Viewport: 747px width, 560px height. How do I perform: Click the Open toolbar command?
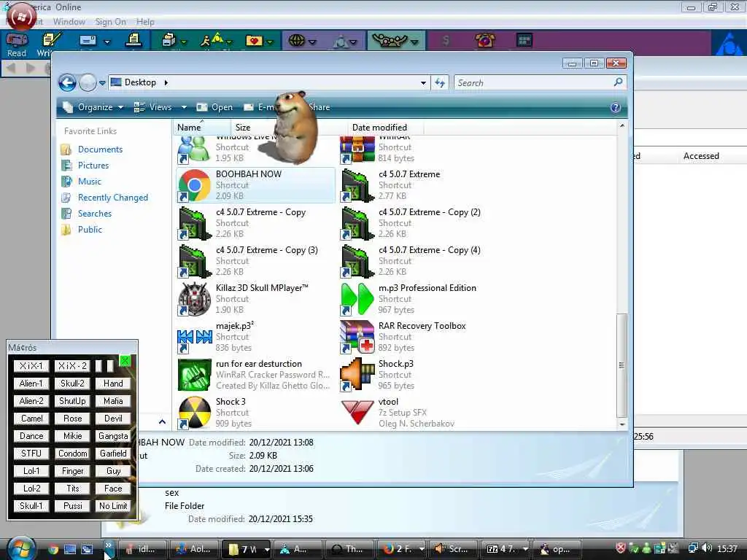coord(215,107)
